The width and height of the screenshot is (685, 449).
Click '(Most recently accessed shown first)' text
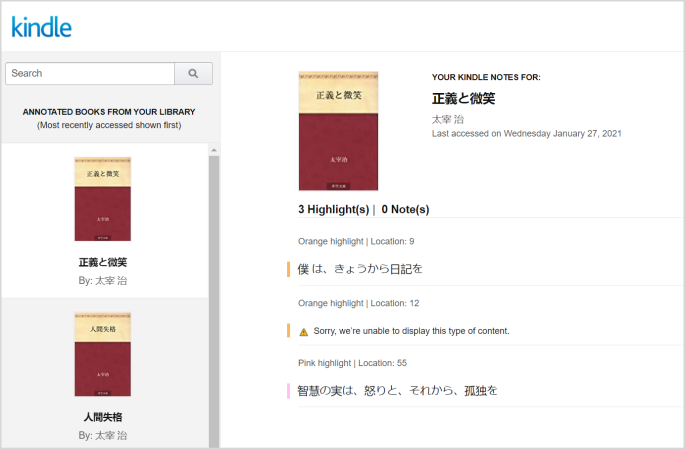pos(109,125)
